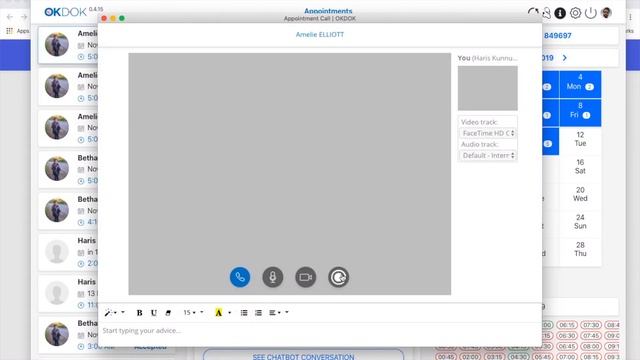Mute the microphone in the call
This screenshot has width=640, height=360.
point(273,277)
